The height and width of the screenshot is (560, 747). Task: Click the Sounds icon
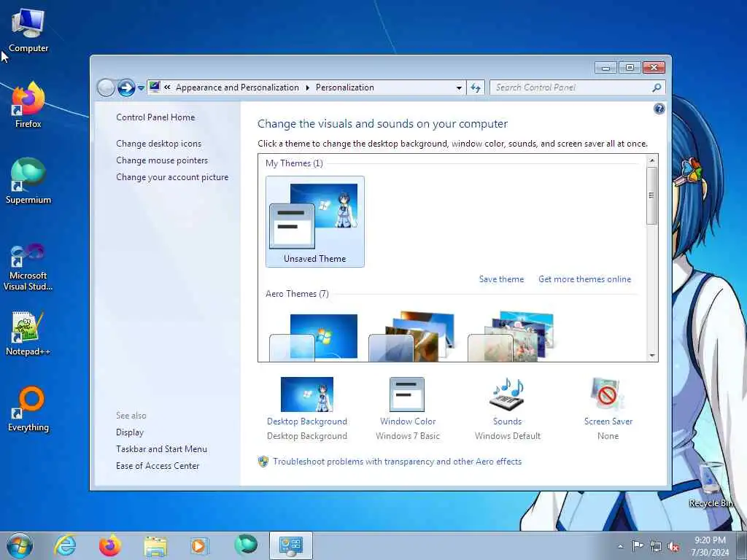pos(507,394)
